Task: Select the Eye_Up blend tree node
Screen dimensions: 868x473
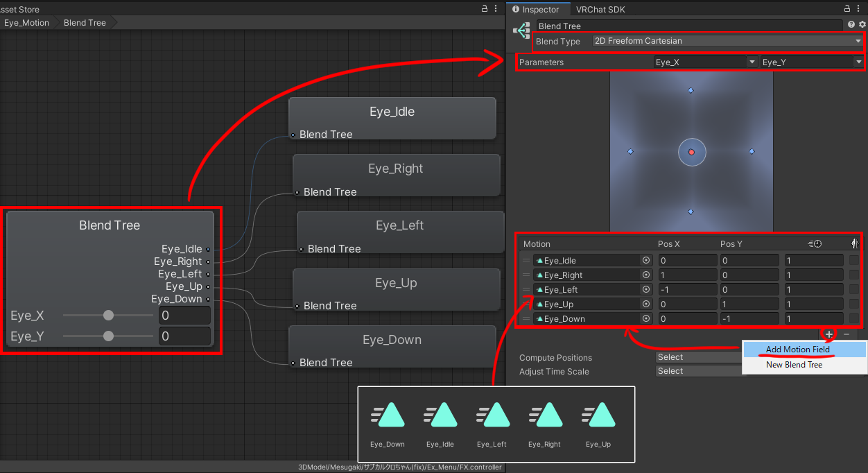Action: pyautogui.click(x=396, y=290)
